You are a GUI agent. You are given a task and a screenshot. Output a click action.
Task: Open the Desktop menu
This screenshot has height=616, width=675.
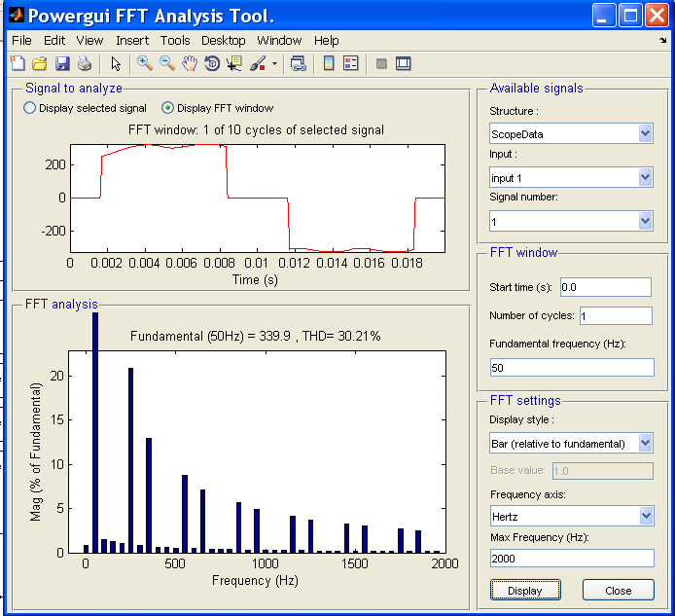point(223,41)
